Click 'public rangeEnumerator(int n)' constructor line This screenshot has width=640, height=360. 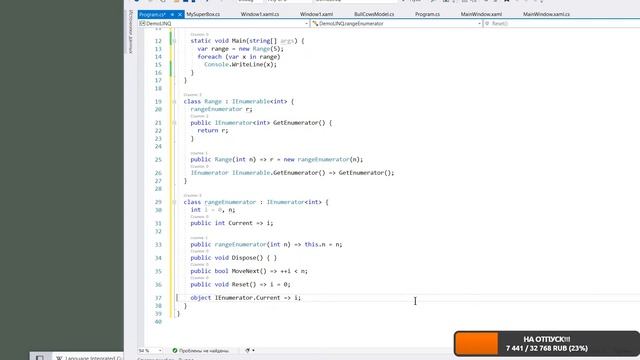point(266,244)
